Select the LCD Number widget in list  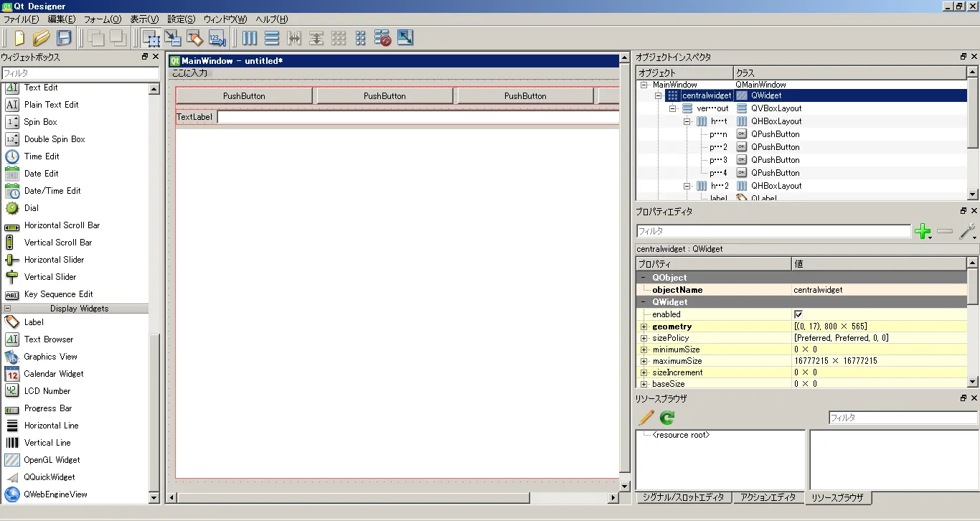click(x=47, y=391)
